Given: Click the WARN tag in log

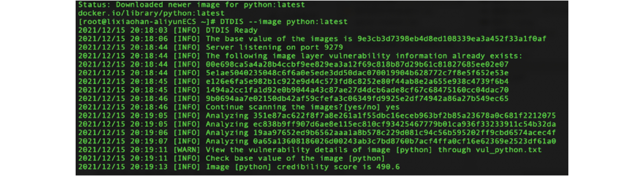Looking at the screenshot, I should click(187, 150).
